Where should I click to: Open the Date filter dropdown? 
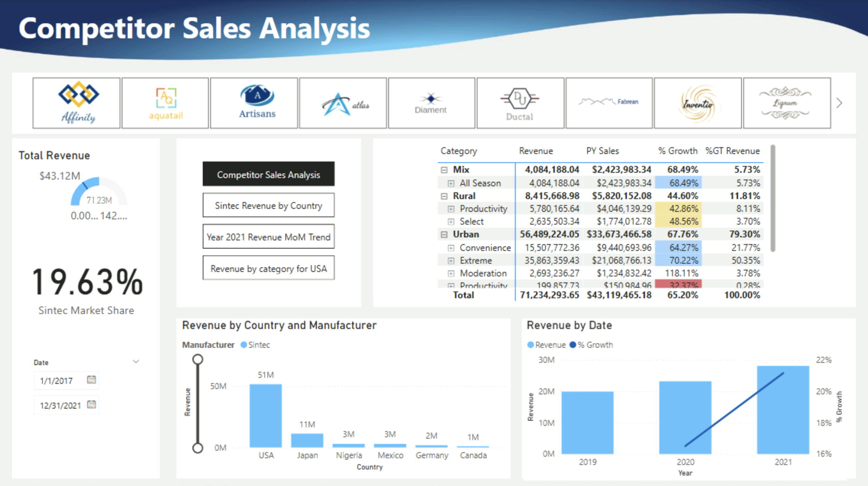pyautogui.click(x=135, y=361)
